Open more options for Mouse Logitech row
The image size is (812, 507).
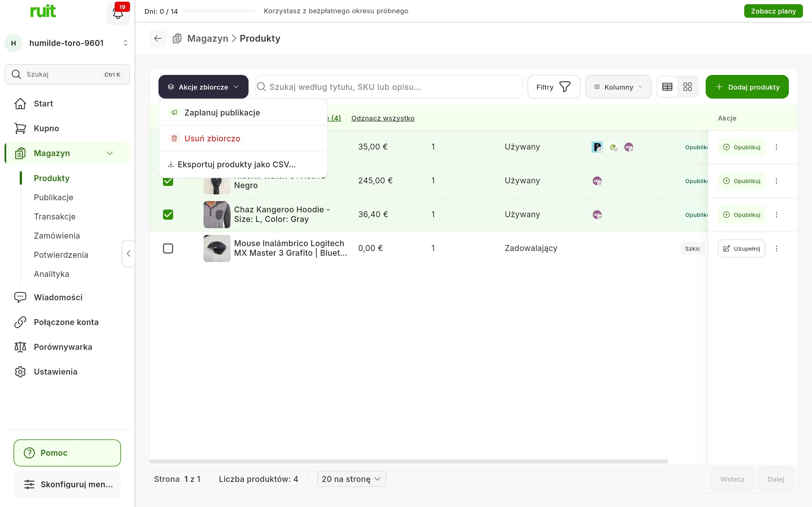coord(776,248)
